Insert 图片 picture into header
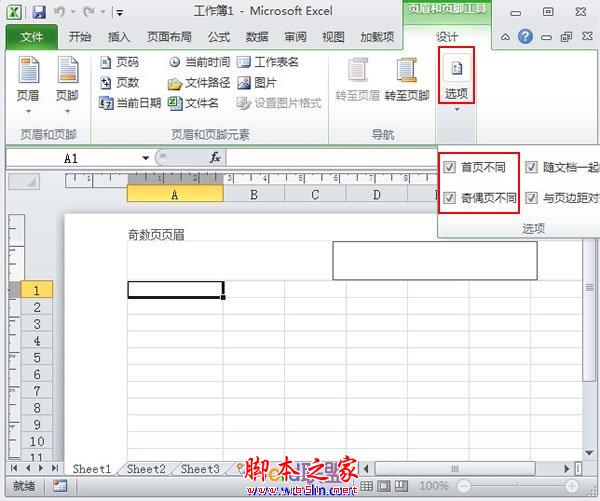 click(257, 82)
